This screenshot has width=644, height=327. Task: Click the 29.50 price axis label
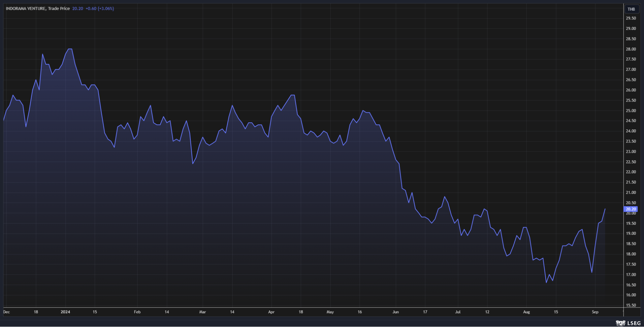pos(631,18)
